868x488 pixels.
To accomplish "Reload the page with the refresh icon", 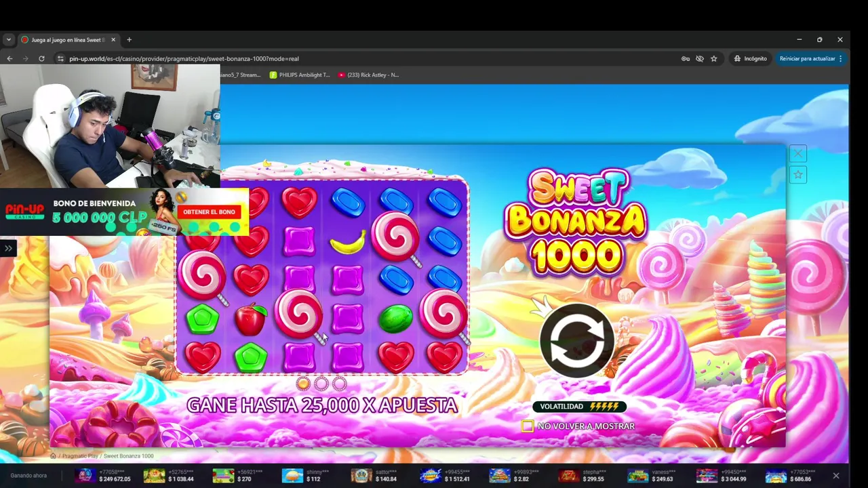I will pyautogui.click(x=41, y=59).
